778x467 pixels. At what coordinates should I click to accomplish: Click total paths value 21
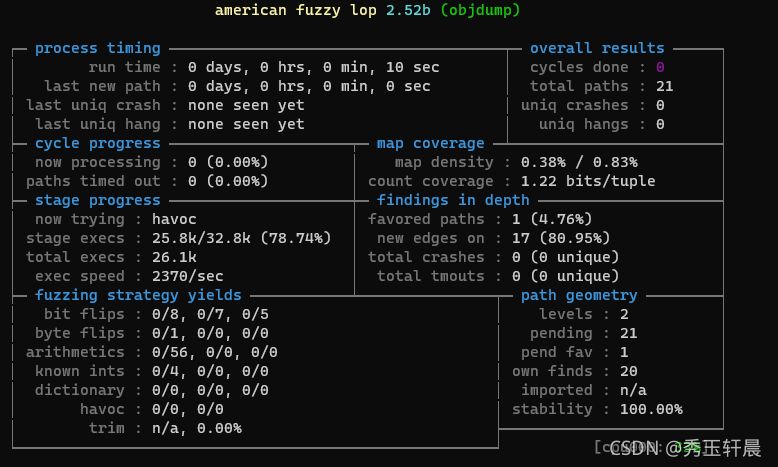click(x=664, y=86)
